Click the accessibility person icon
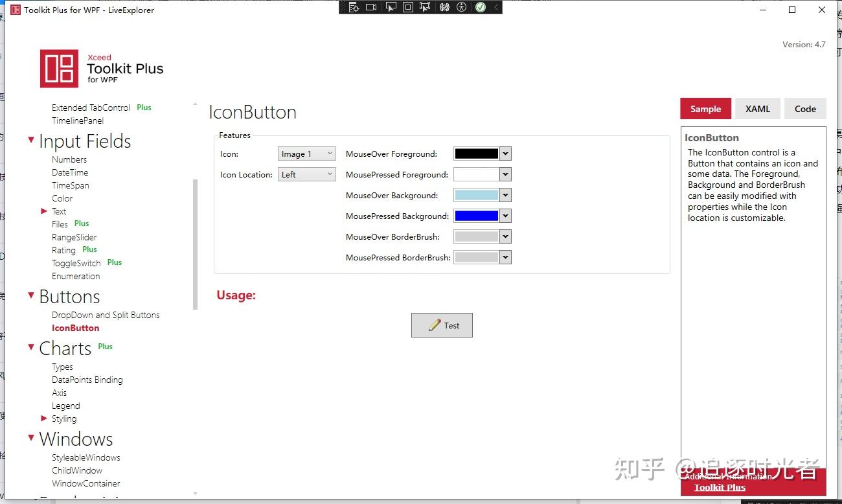Image resolution: width=842 pixels, height=504 pixels. click(461, 7)
